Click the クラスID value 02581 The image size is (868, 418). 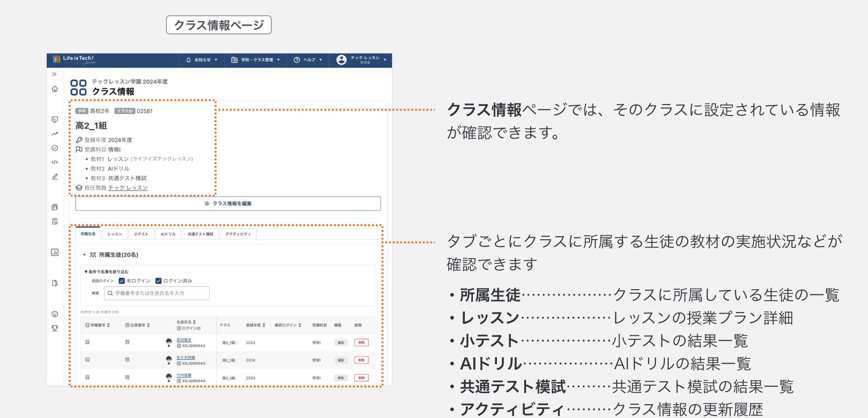(x=145, y=111)
